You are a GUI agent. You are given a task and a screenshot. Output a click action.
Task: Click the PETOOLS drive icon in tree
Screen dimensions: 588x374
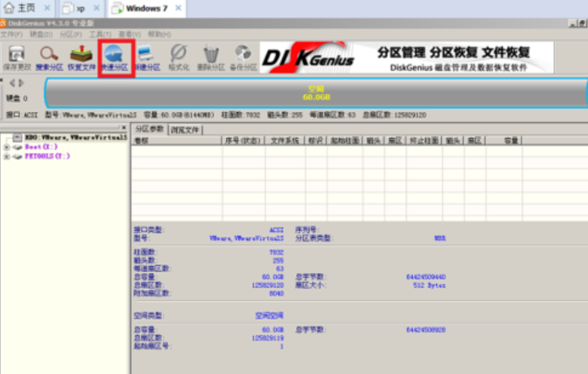tap(17, 156)
